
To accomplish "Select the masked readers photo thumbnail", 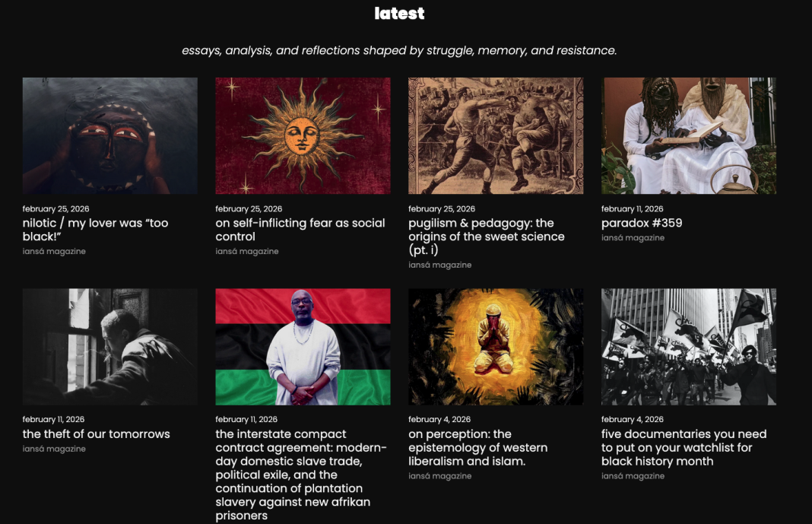I will 689,135.
